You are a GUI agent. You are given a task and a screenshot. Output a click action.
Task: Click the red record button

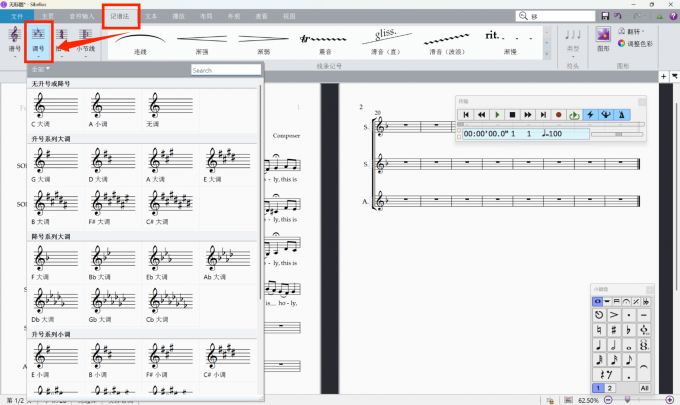click(x=559, y=114)
